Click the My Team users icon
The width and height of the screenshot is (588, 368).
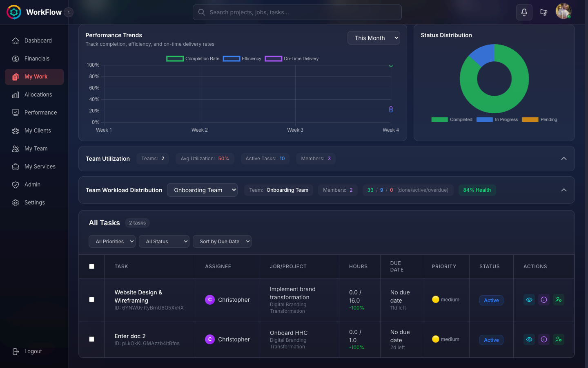pyautogui.click(x=16, y=148)
